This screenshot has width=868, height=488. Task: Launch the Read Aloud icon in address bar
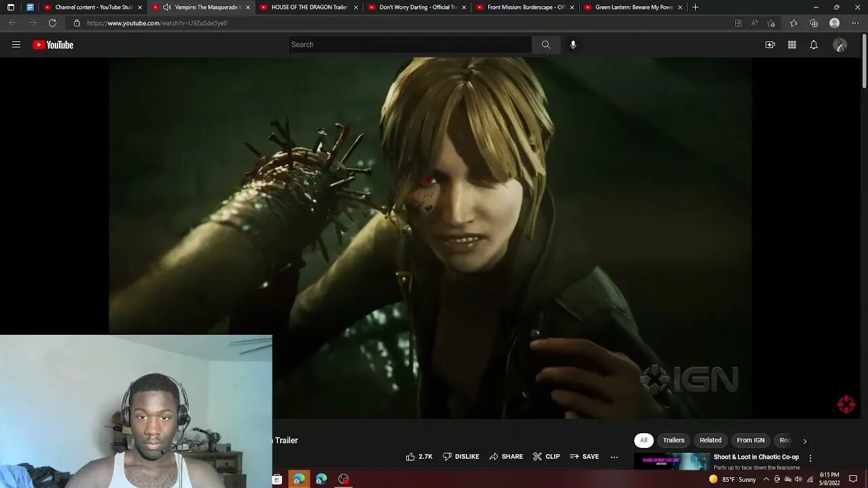pyautogui.click(x=755, y=23)
